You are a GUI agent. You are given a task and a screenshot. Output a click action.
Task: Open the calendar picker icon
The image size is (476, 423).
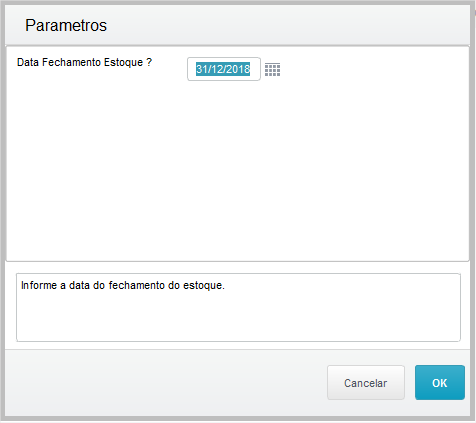coord(272,69)
